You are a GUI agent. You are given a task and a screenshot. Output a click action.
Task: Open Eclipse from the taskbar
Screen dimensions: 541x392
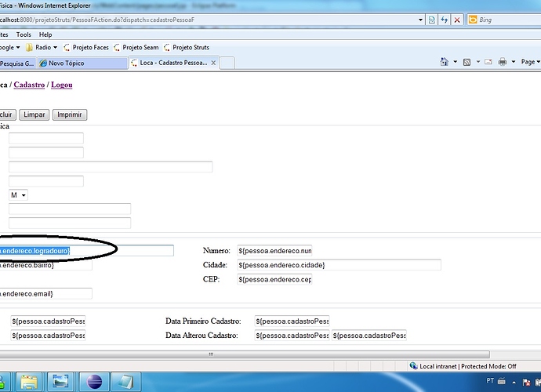click(94, 382)
